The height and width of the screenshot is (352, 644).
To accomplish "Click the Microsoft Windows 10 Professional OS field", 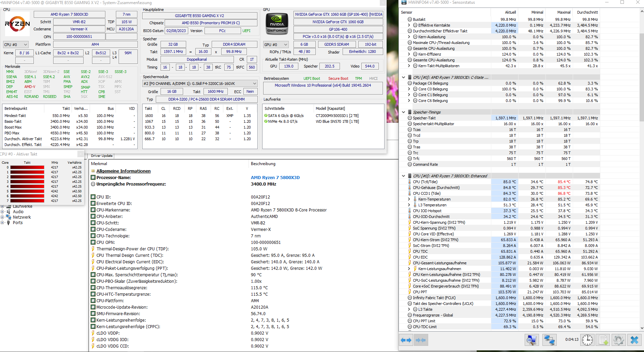I will point(323,88).
